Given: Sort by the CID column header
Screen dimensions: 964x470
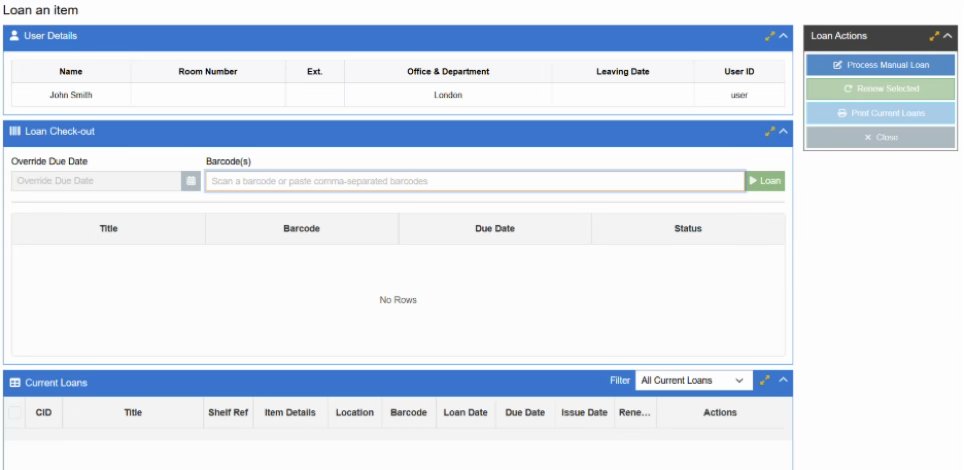Looking at the screenshot, I should click(x=44, y=412).
